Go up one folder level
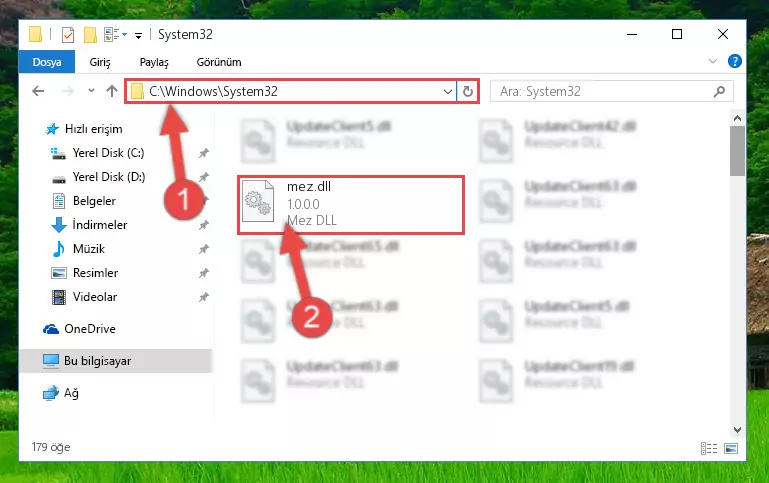Screen dimensions: 769x483 click(x=112, y=91)
